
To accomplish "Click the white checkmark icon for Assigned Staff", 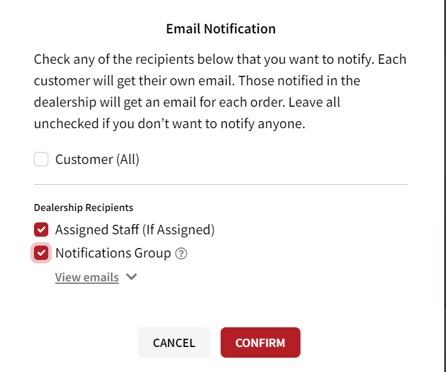I will pos(41,230).
